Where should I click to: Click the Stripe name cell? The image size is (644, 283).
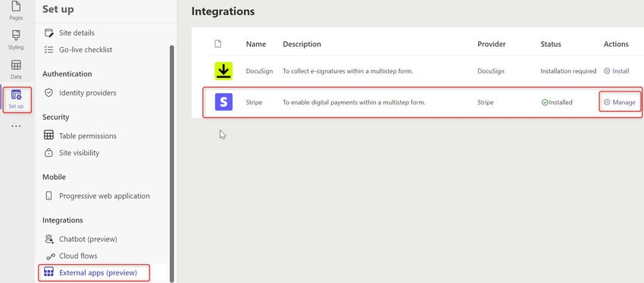[254, 103]
